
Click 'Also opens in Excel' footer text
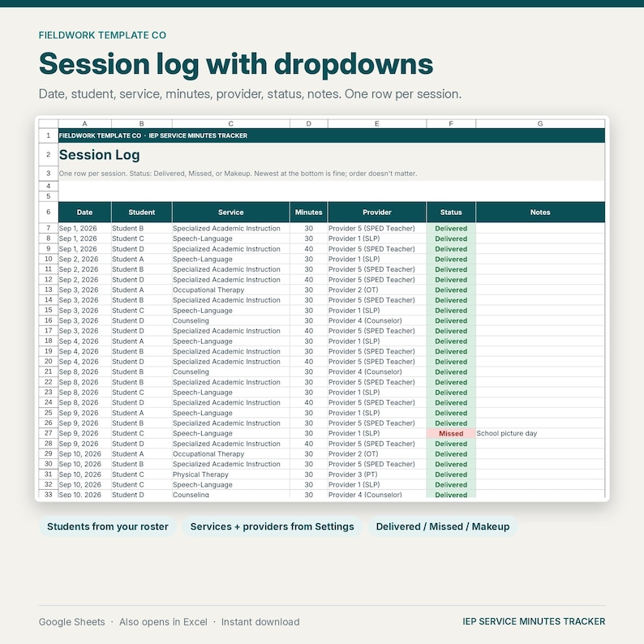point(163,622)
